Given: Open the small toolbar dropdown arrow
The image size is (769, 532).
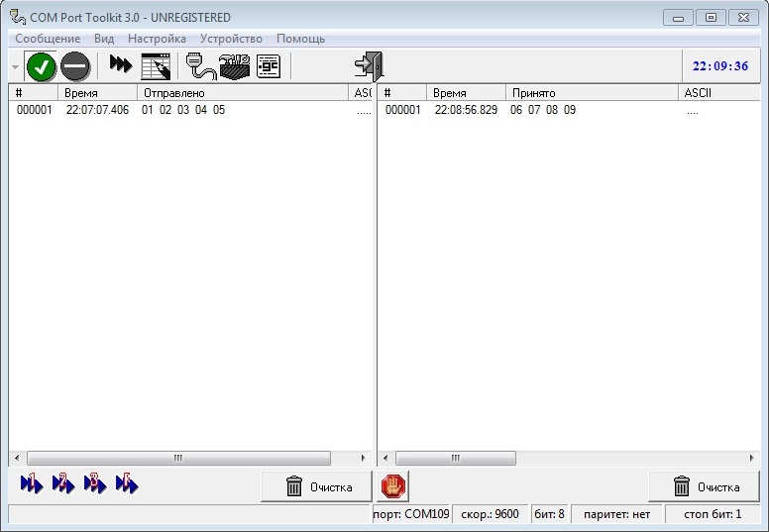Looking at the screenshot, I should point(15,66).
